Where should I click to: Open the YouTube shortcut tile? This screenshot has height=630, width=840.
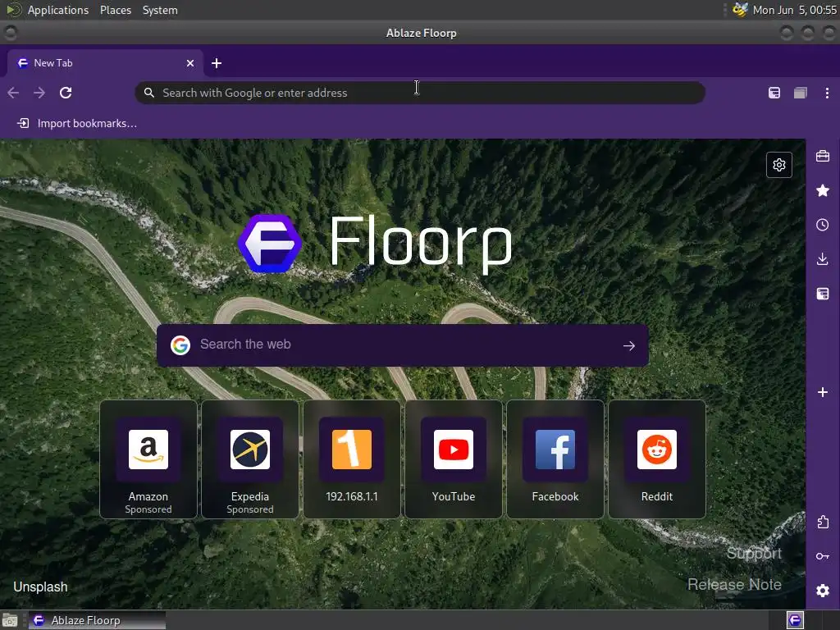click(454, 459)
